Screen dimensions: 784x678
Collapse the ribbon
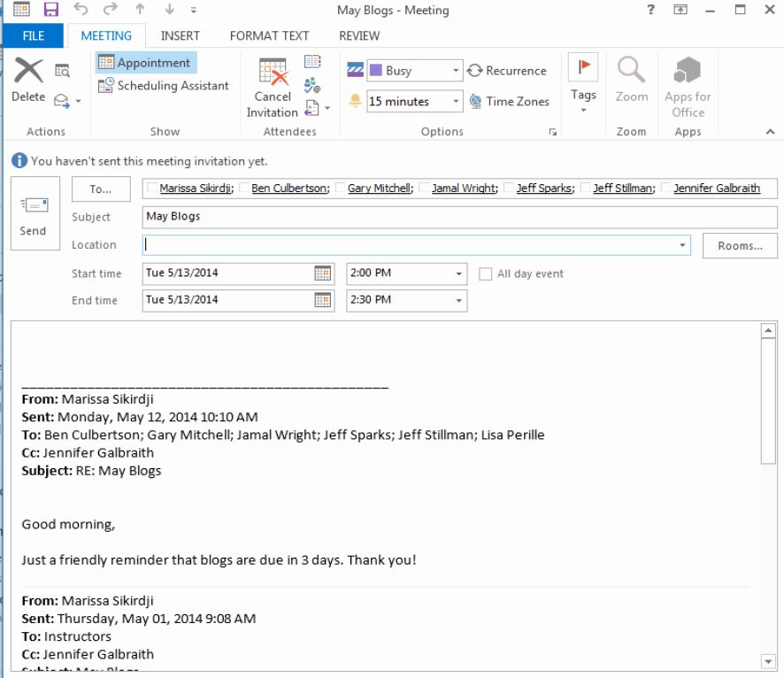(770, 132)
